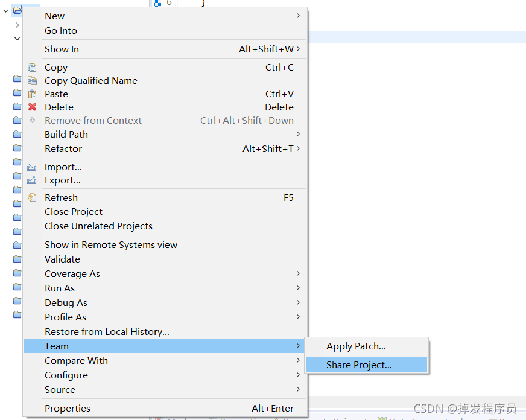This screenshot has width=526, height=420.
Task: Select Build Path menu entry
Action: 166,134
